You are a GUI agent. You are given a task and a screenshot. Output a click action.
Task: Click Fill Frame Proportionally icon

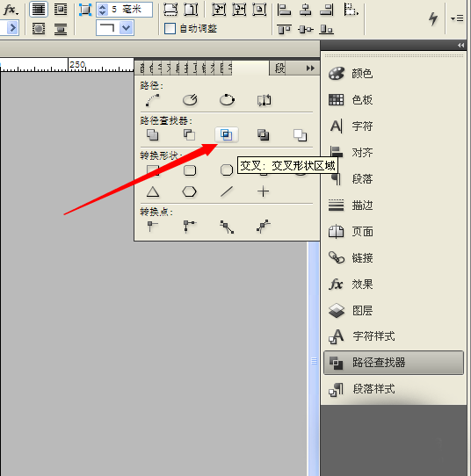[170, 10]
